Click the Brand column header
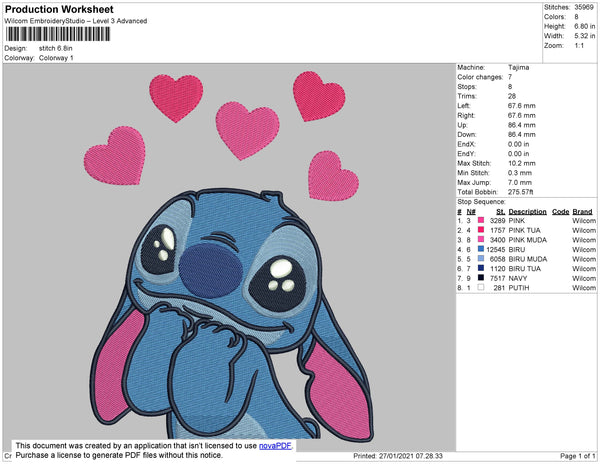The image size is (600, 464). click(582, 212)
